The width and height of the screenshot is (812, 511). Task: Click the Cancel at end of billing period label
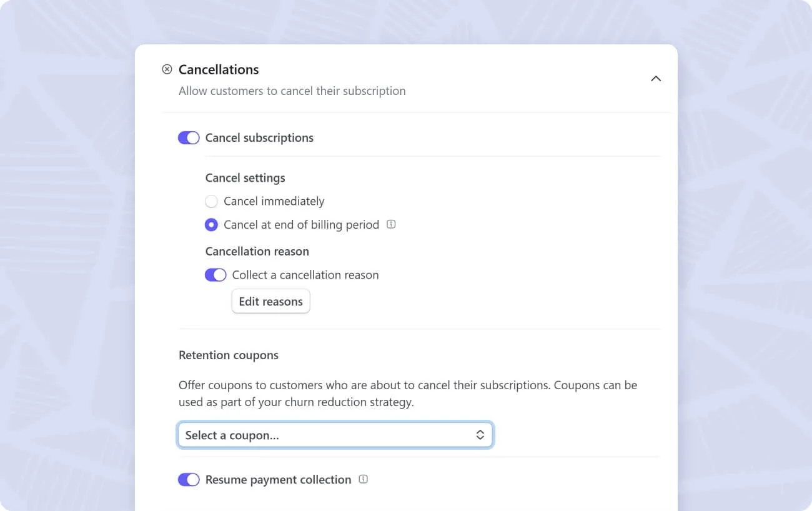[302, 225]
